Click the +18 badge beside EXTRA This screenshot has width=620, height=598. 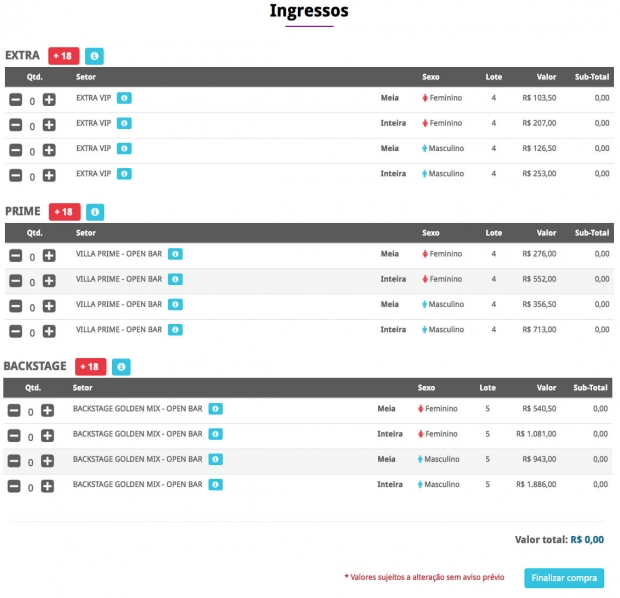[63, 56]
